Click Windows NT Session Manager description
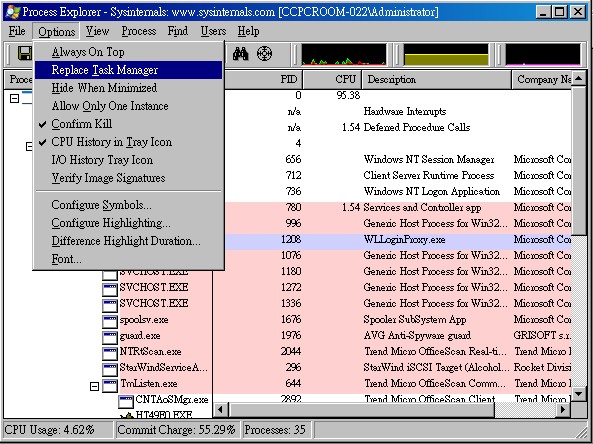The height and width of the screenshot is (444, 593). pyautogui.click(x=429, y=160)
